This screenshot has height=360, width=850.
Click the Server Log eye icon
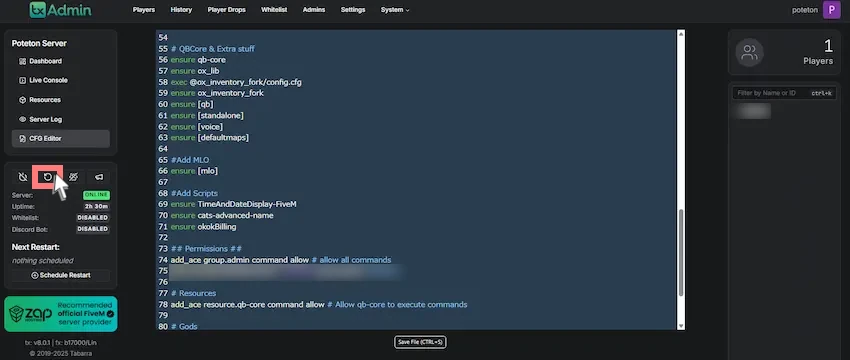tap(22, 119)
